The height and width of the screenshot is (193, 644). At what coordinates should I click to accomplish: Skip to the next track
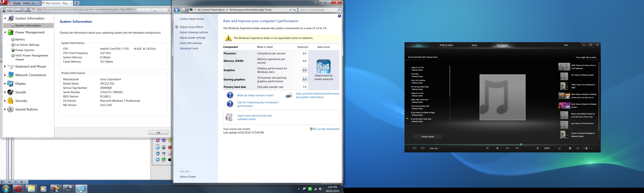click(517, 148)
